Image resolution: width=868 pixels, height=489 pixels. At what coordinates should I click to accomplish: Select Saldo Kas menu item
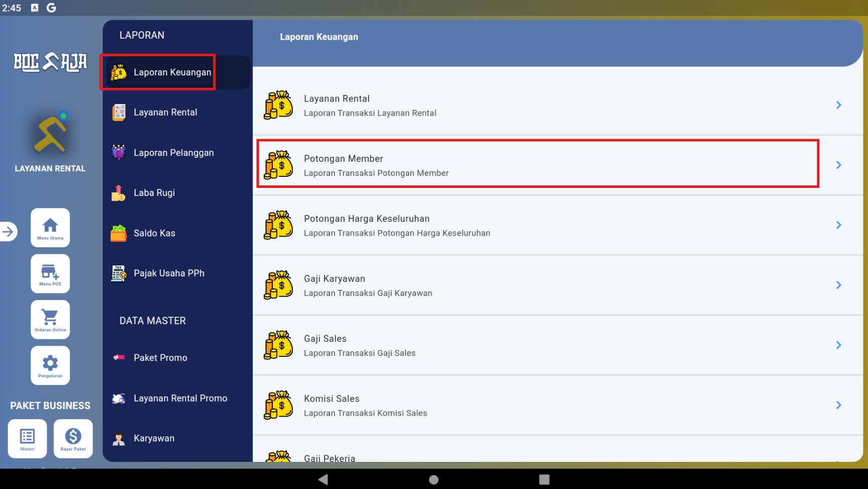[176, 233]
